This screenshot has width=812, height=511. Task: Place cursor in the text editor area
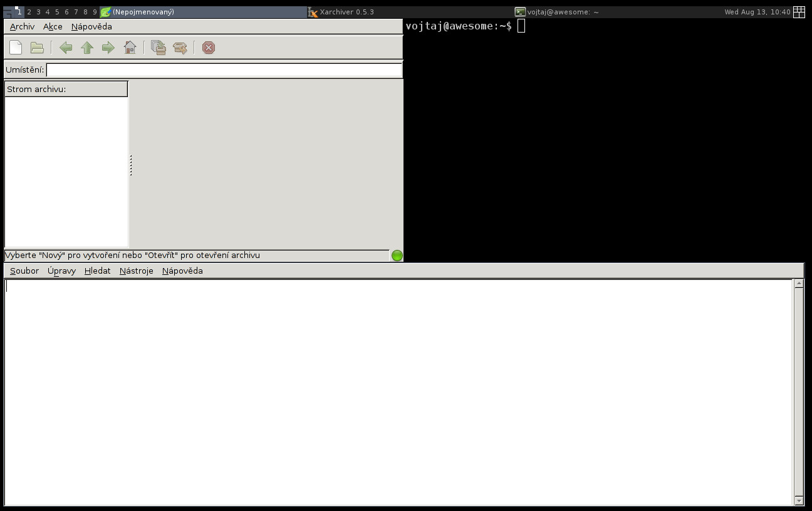click(x=399, y=392)
